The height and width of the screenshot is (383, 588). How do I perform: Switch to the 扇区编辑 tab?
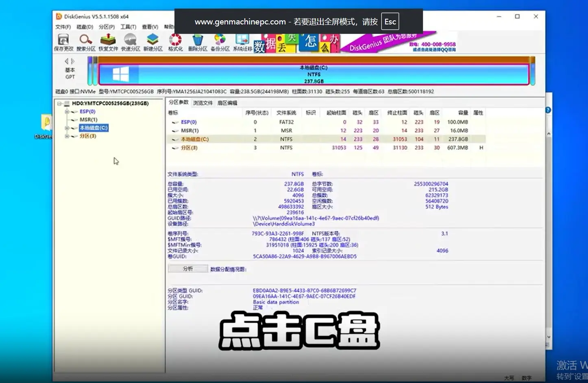(x=227, y=103)
